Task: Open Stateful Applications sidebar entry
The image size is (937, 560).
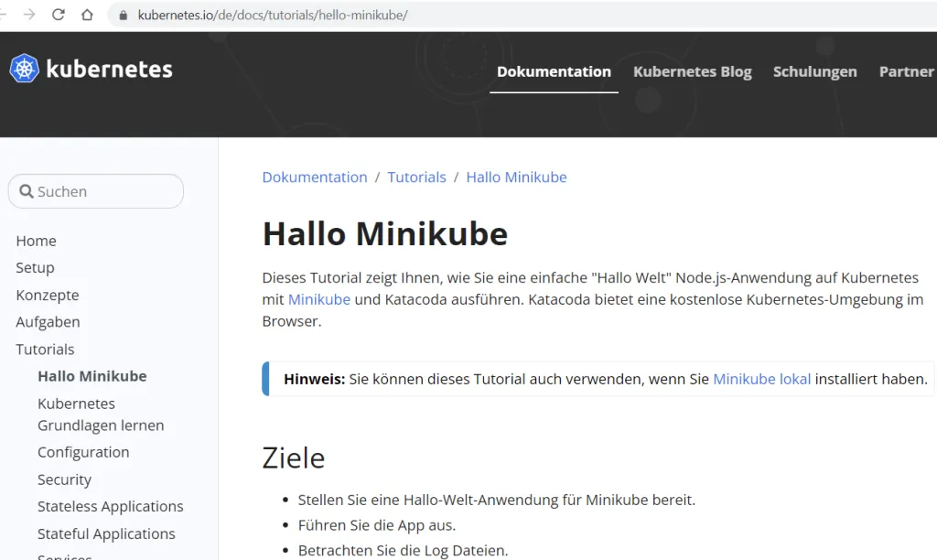Action: point(106,533)
